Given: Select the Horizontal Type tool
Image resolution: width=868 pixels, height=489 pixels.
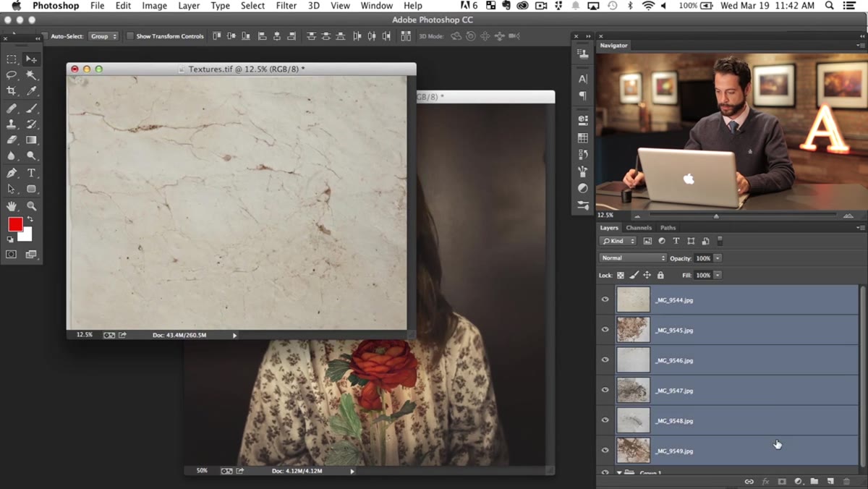Looking at the screenshot, I should pos(31,174).
